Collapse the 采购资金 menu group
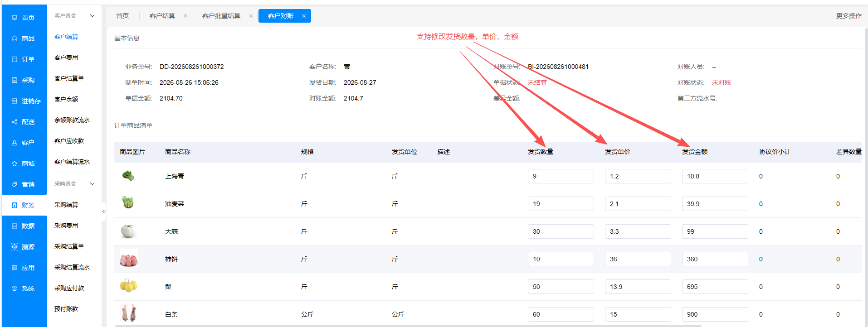 pos(93,184)
